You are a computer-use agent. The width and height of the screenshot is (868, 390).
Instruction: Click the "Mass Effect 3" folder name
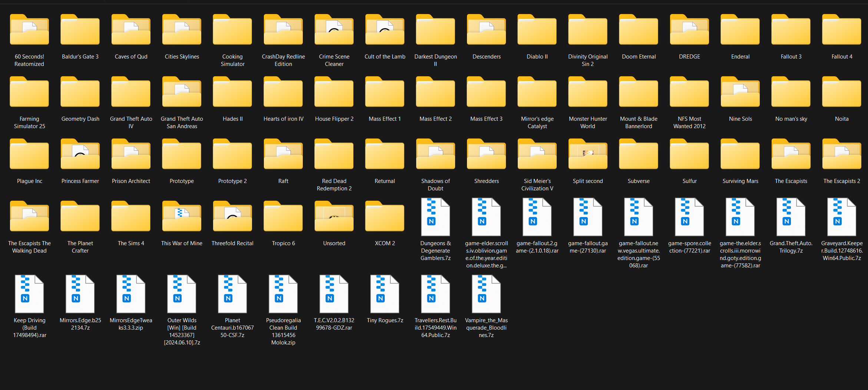click(486, 119)
